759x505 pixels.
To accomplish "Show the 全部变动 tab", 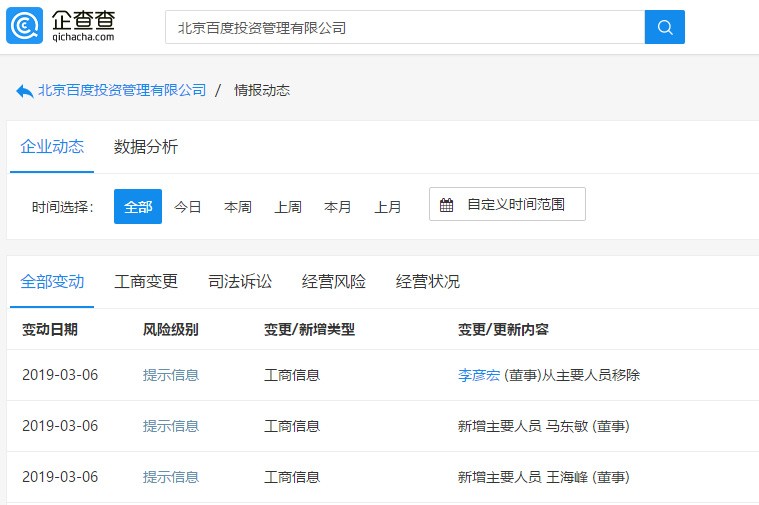I will tap(52, 282).
